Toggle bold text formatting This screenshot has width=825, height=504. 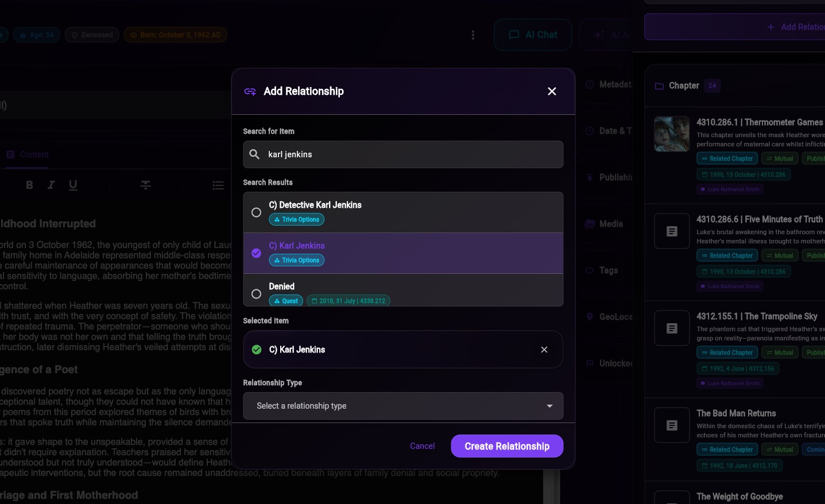pyautogui.click(x=29, y=185)
